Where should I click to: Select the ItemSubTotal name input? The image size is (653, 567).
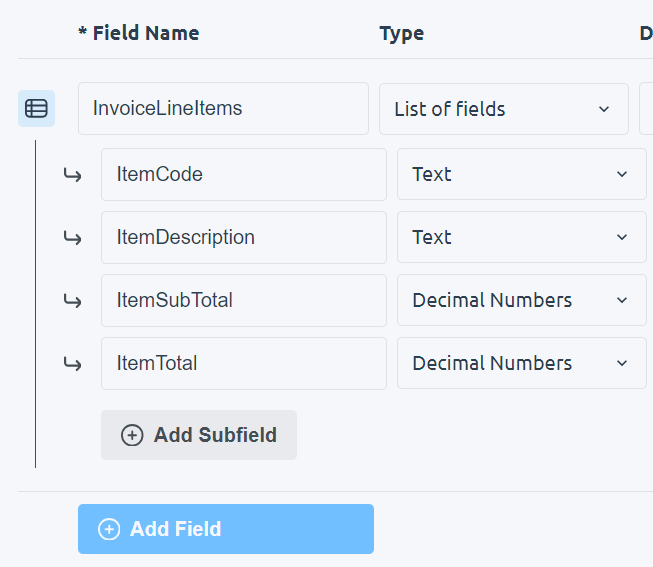point(243,301)
